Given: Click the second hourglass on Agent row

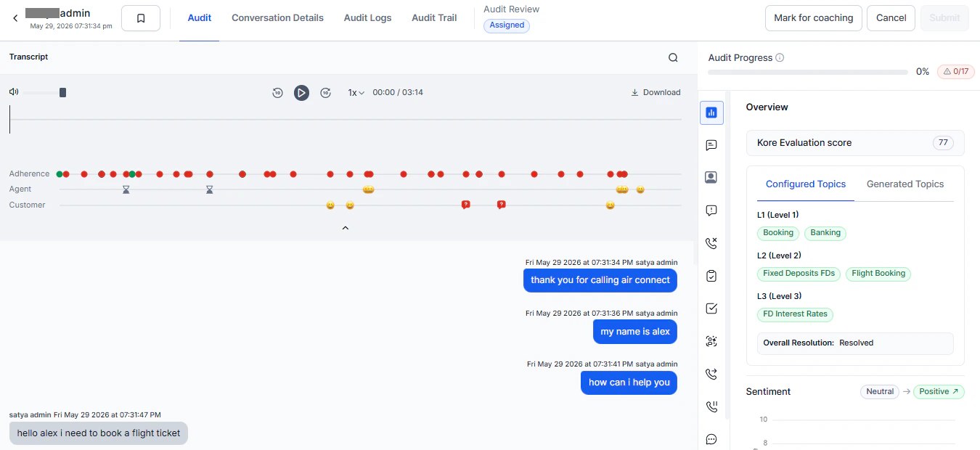Looking at the screenshot, I should (209, 189).
